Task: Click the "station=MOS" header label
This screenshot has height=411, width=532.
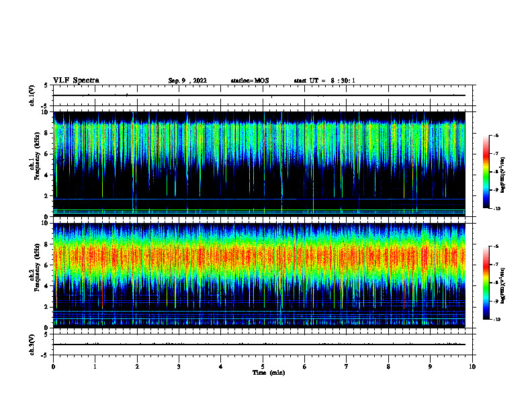Action: pyautogui.click(x=250, y=81)
